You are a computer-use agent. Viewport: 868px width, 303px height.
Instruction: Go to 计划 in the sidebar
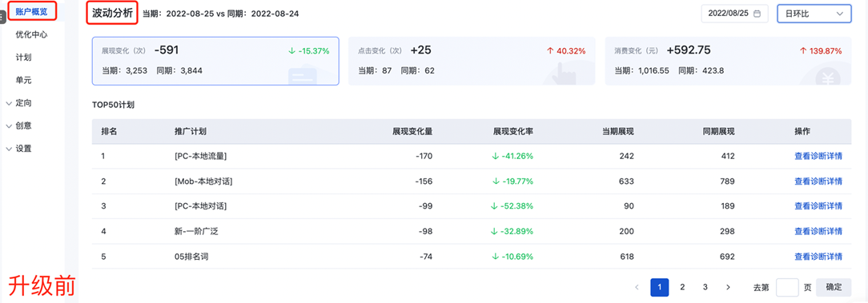[x=24, y=58]
